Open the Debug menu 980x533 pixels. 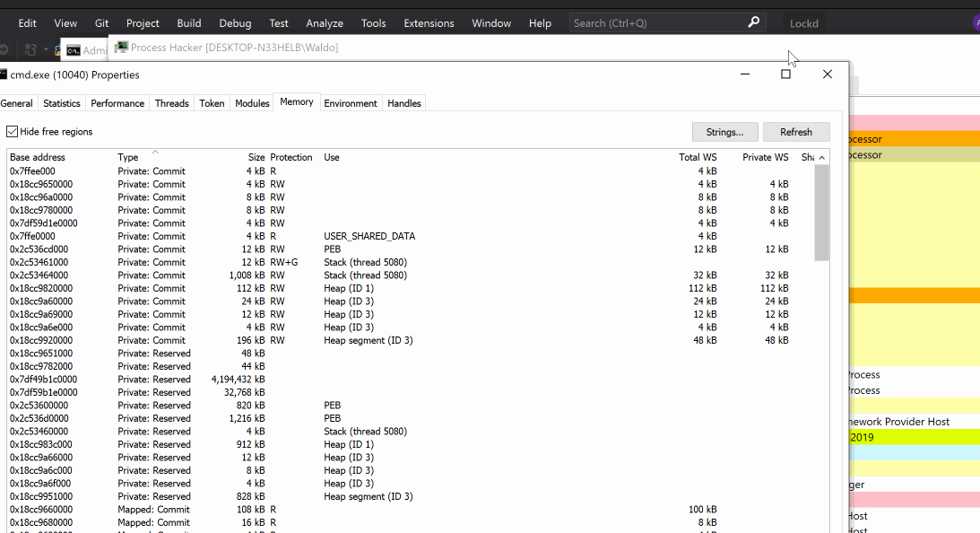pyautogui.click(x=235, y=23)
